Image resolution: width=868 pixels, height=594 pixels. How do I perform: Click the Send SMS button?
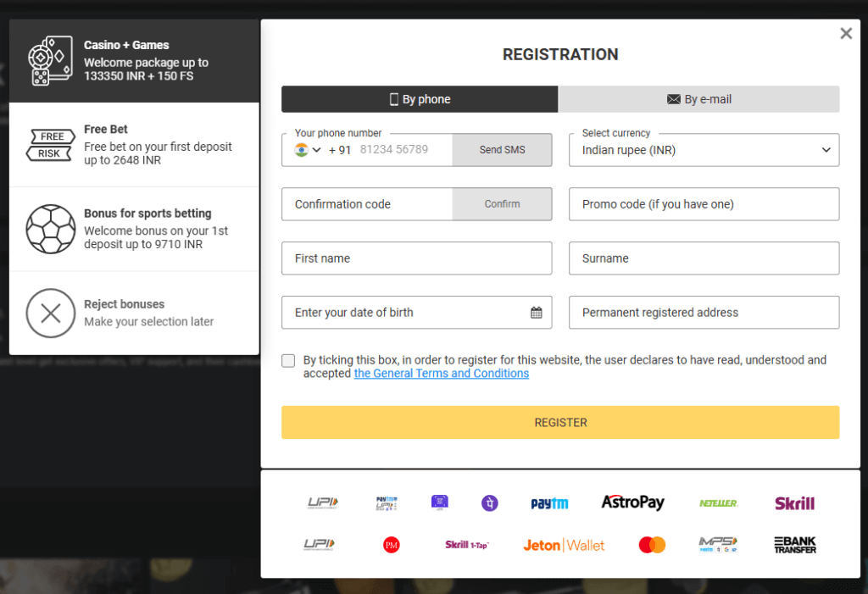point(502,150)
